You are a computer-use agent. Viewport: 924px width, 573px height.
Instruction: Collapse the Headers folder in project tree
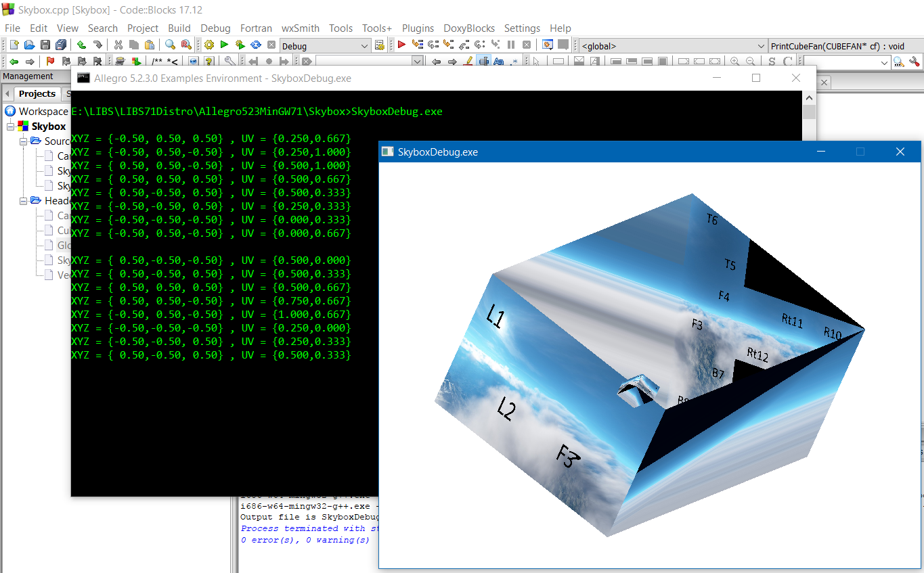pyautogui.click(x=23, y=201)
